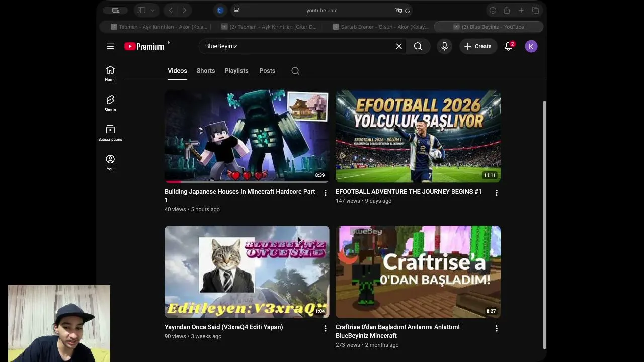Open the account avatar menu
Viewport: 644px width, 362px height.
point(531,46)
